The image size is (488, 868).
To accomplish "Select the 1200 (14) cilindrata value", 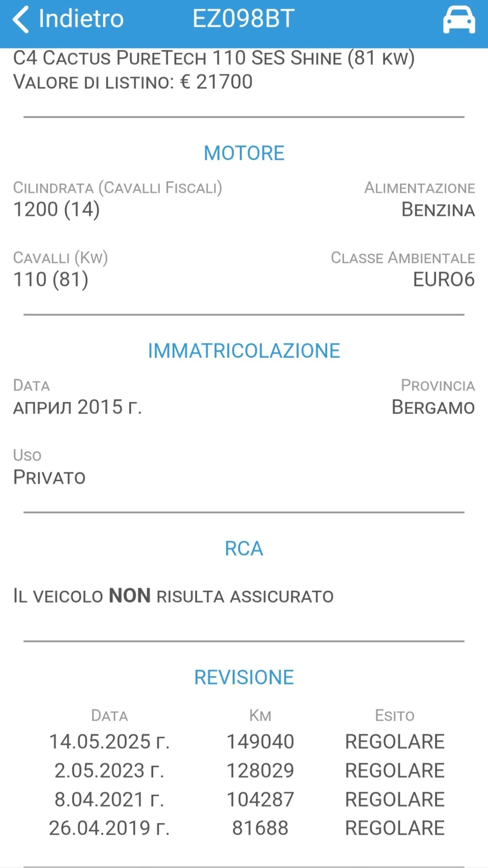I will [57, 210].
